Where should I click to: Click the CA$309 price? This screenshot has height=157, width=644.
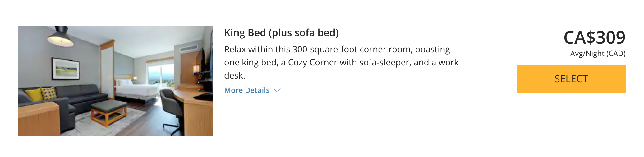pyautogui.click(x=594, y=38)
